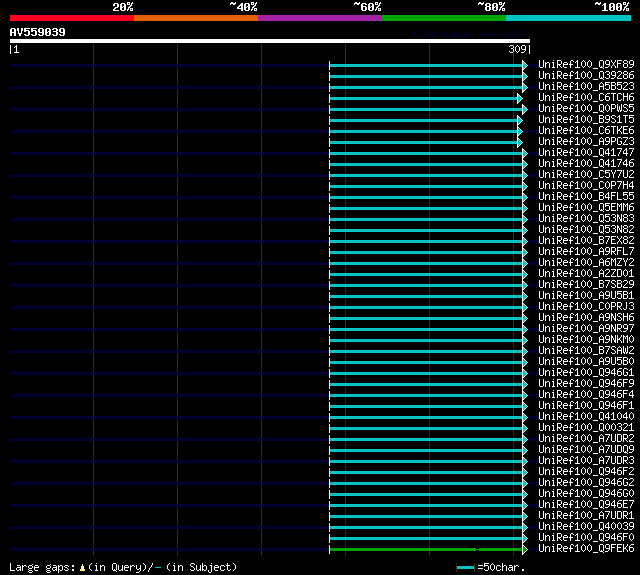Select the UniRef100_C0P7H4 label
The width and height of the screenshot is (640, 575).
586,186
